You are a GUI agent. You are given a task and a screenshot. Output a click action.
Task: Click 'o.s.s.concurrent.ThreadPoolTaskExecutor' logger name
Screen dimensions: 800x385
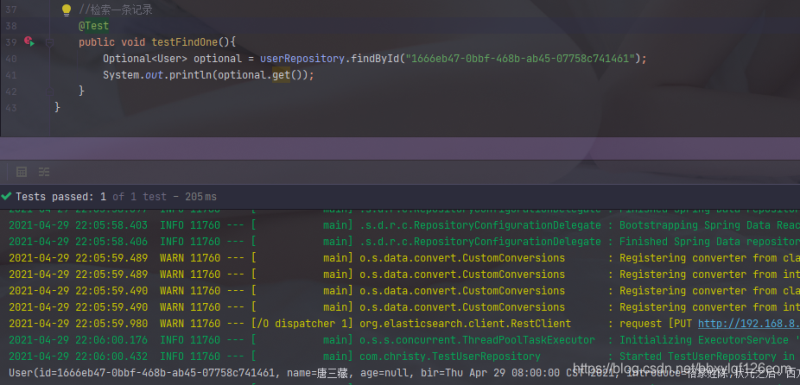pos(477,340)
